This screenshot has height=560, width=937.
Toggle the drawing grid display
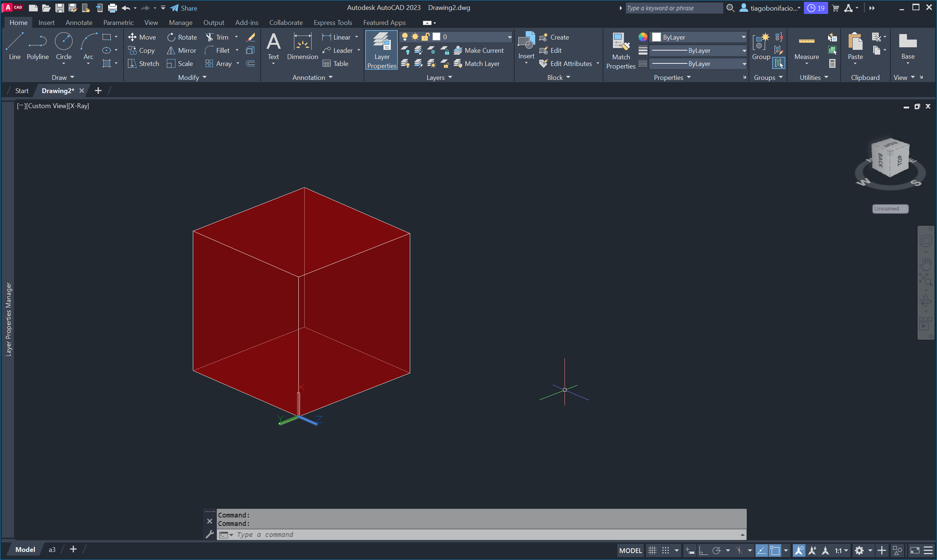click(x=652, y=550)
